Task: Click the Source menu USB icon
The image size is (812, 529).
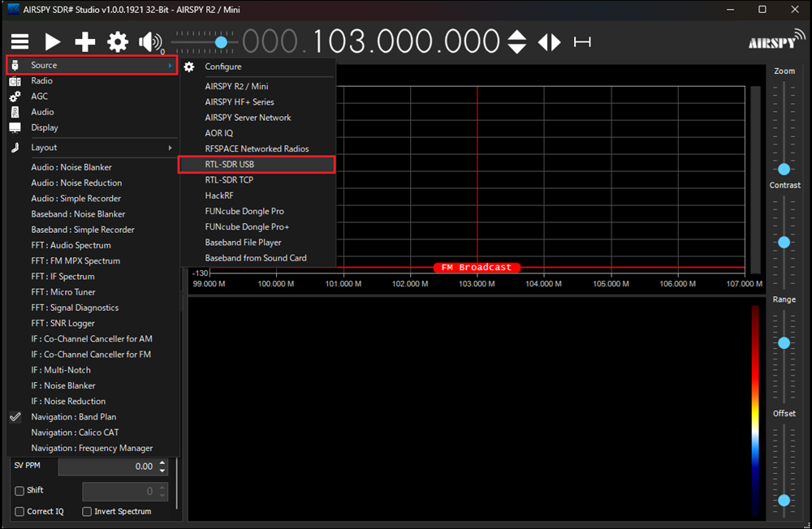Action: (15, 65)
